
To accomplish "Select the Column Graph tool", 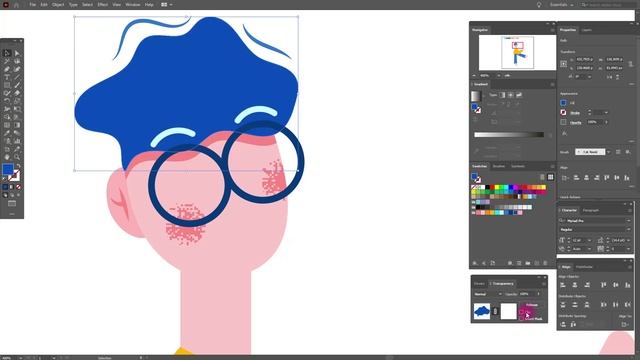I will [x=17, y=141].
